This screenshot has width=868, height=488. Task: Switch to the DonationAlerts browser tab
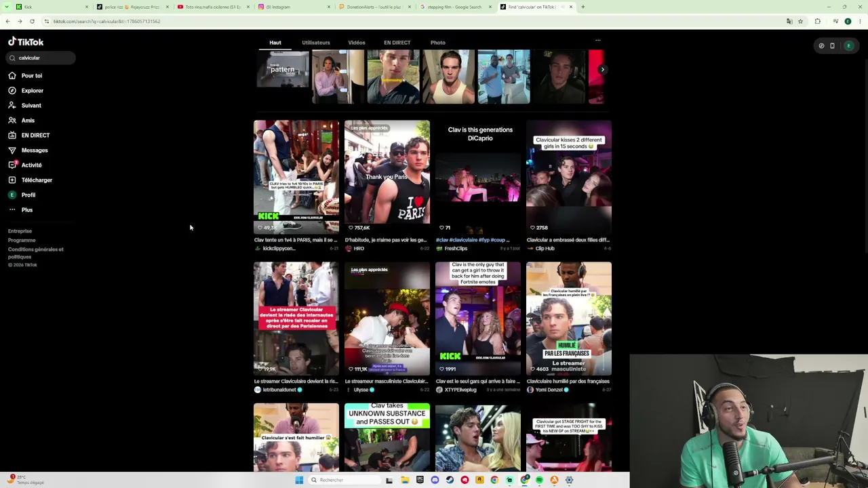(374, 7)
